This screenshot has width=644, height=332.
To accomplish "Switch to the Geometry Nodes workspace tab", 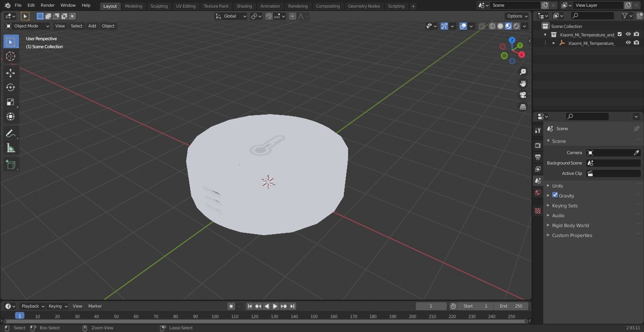I will coord(364,6).
